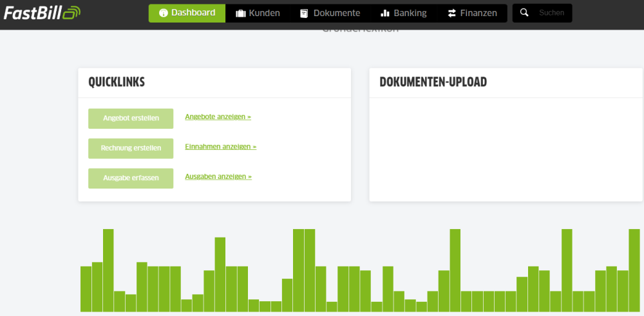Focus the Suchen search field
The width and height of the screenshot is (644, 316).
551,13
